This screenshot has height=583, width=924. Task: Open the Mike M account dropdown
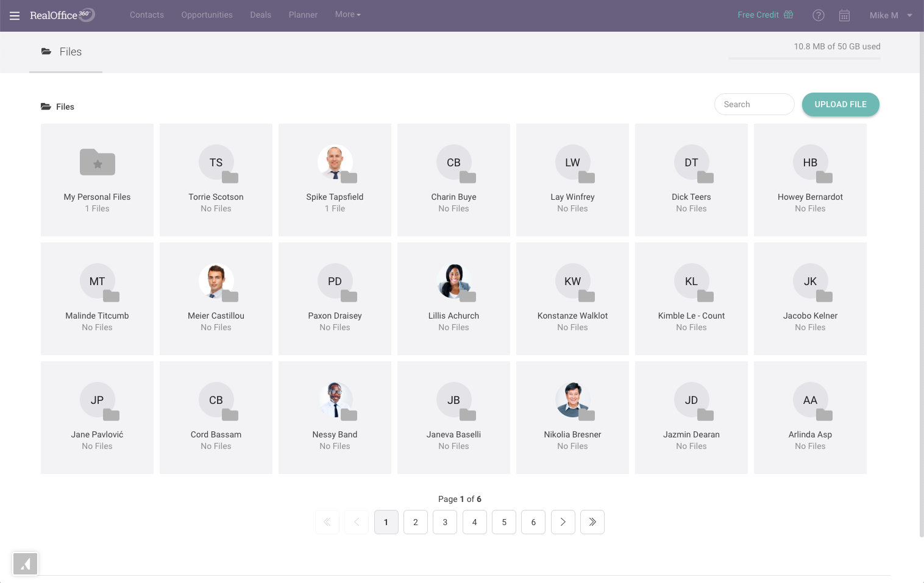pos(890,15)
